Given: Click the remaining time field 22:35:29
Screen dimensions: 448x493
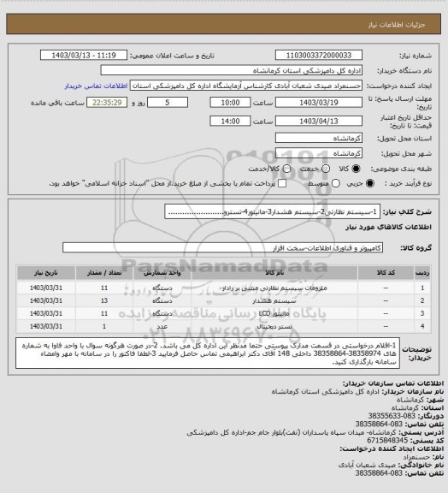Looking at the screenshot, I should pyautogui.click(x=107, y=103).
